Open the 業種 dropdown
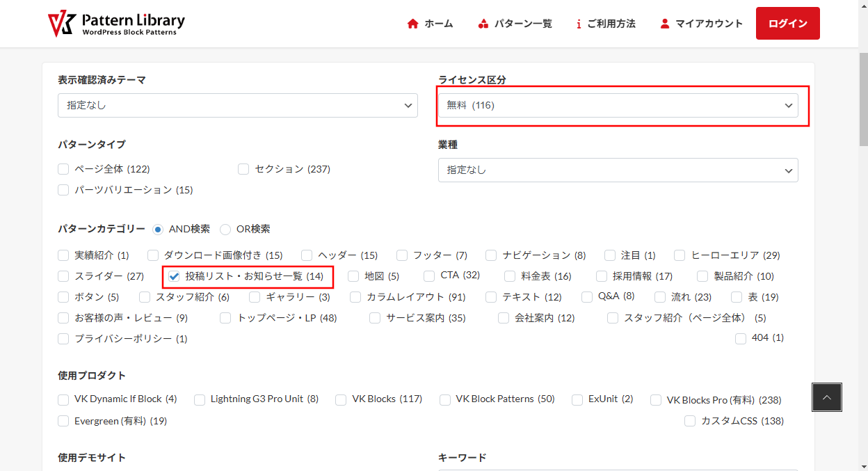The width and height of the screenshot is (868, 471). pos(618,170)
